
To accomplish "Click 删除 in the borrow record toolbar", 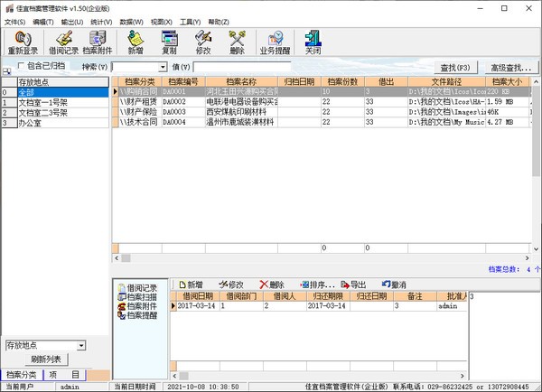I will (x=272, y=285).
